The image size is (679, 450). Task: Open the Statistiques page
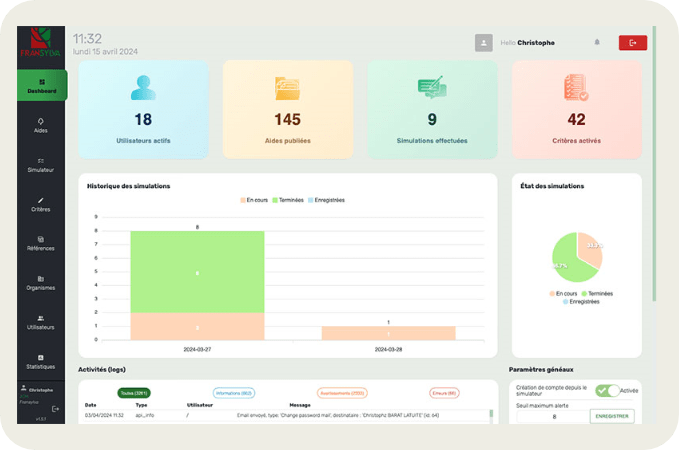[41, 361]
